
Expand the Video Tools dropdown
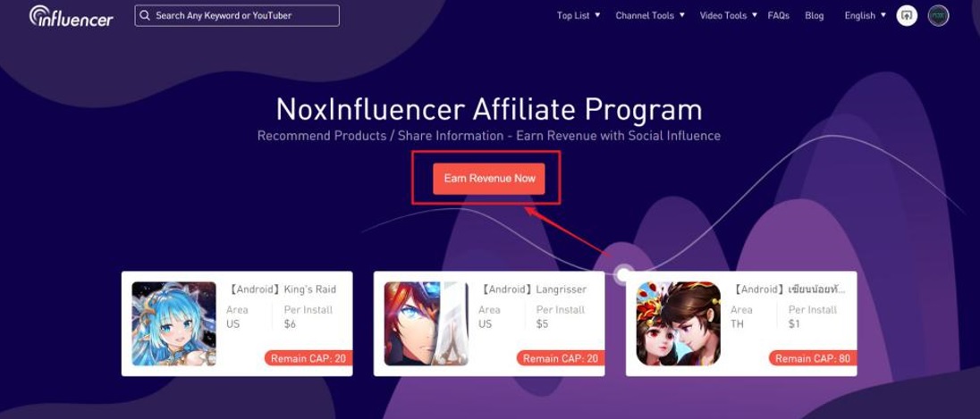(x=728, y=15)
